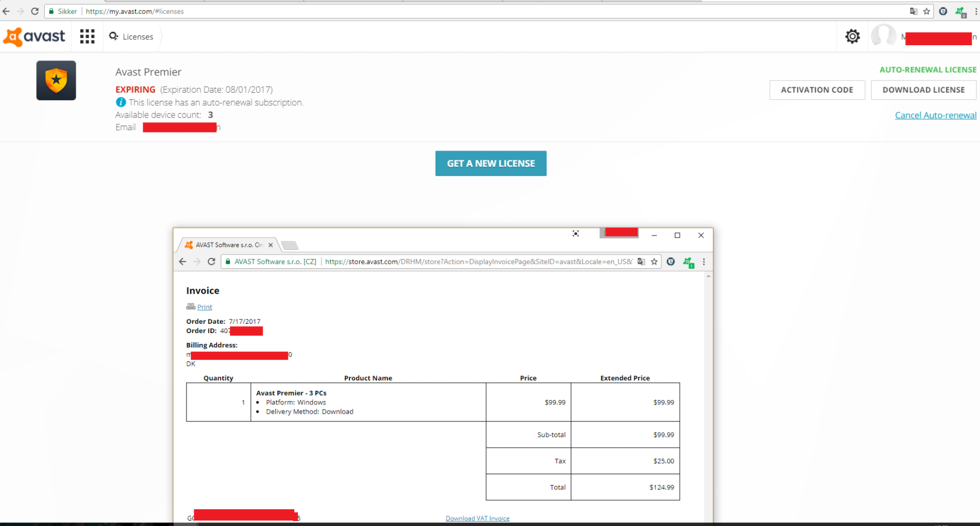Click the focus icon in invoice title bar
This screenshot has height=526, width=980.
coord(576,233)
